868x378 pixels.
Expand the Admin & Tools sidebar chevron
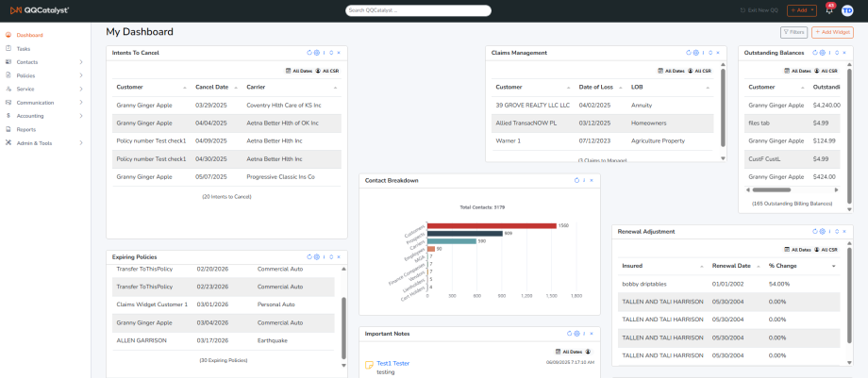pyautogui.click(x=81, y=142)
